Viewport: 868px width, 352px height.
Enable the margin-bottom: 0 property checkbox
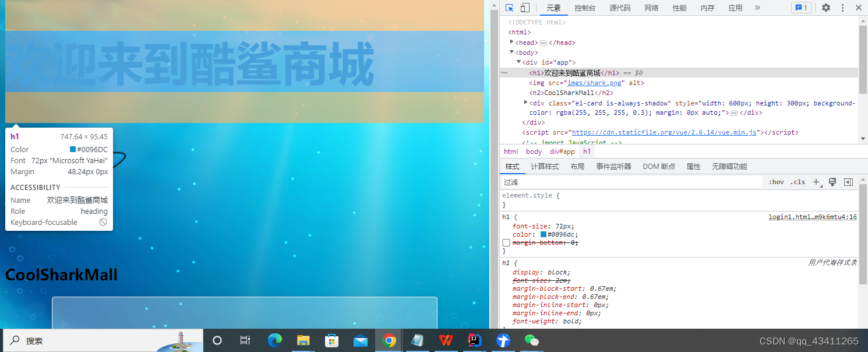[506, 242]
